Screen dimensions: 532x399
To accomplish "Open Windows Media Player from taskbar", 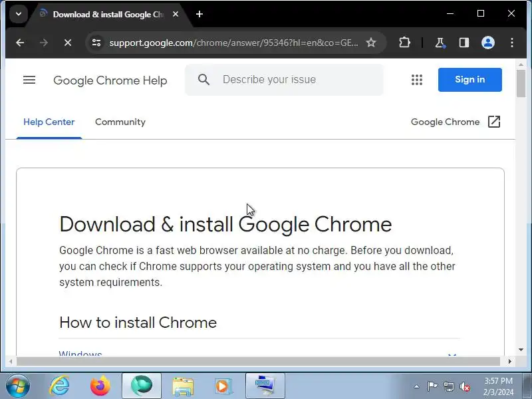I will 223,386.
